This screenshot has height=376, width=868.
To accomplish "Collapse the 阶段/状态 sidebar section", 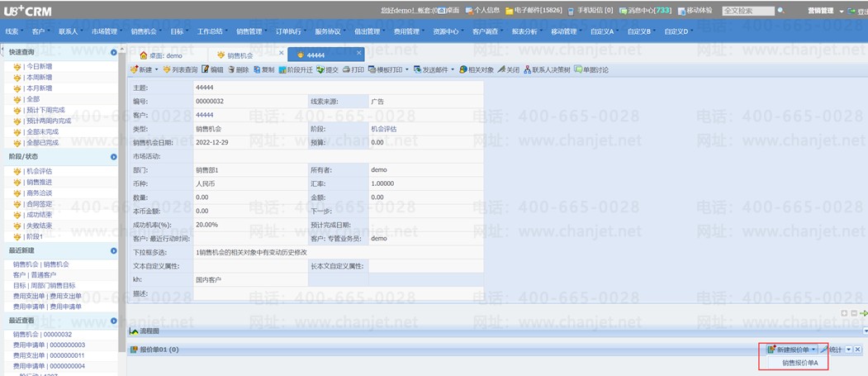I will click(x=113, y=157).
